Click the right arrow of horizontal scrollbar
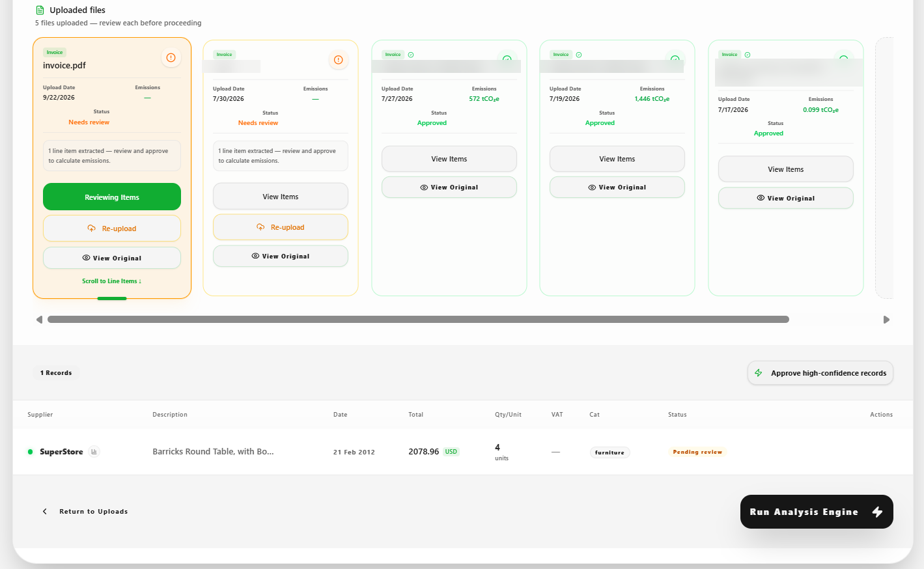Viewport: 924px width, 569px height. 886,320
